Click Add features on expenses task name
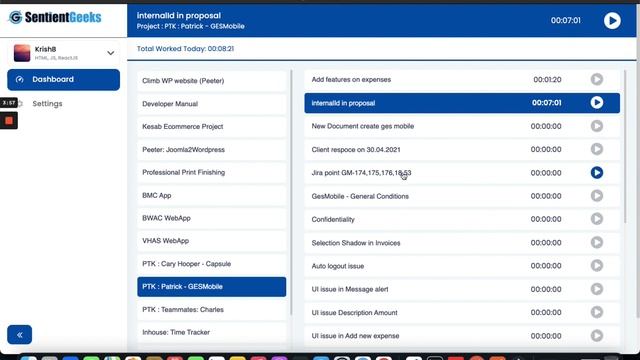This screenshot has width=640, height=360. click(x=351, y=80)
